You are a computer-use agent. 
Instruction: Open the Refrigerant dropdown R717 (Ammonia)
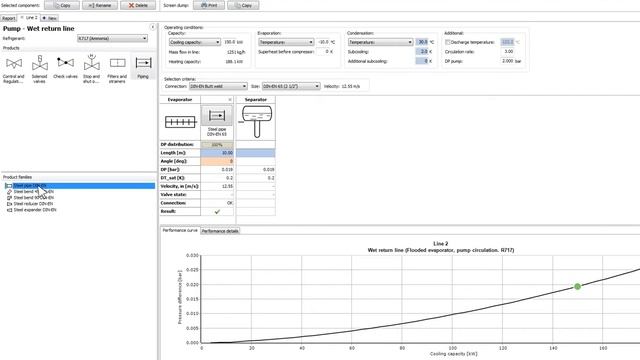pyautogui.click(x=113, y=38)
